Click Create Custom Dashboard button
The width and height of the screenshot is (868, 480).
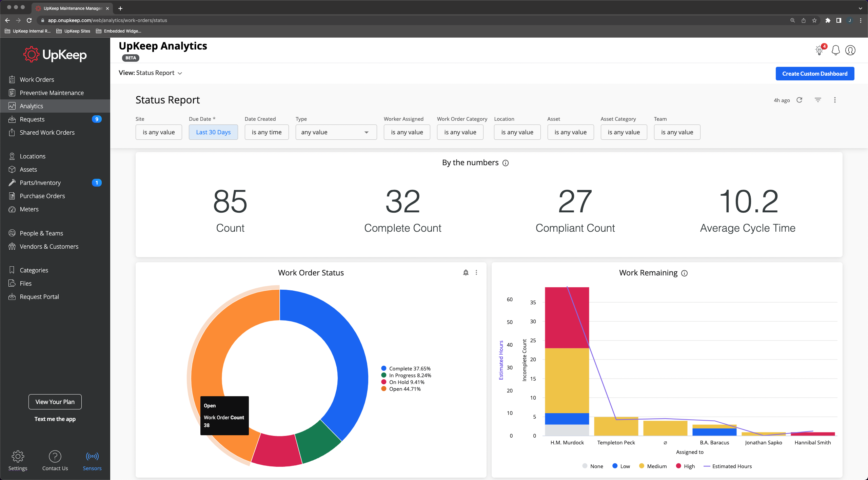tap(814, 74)
